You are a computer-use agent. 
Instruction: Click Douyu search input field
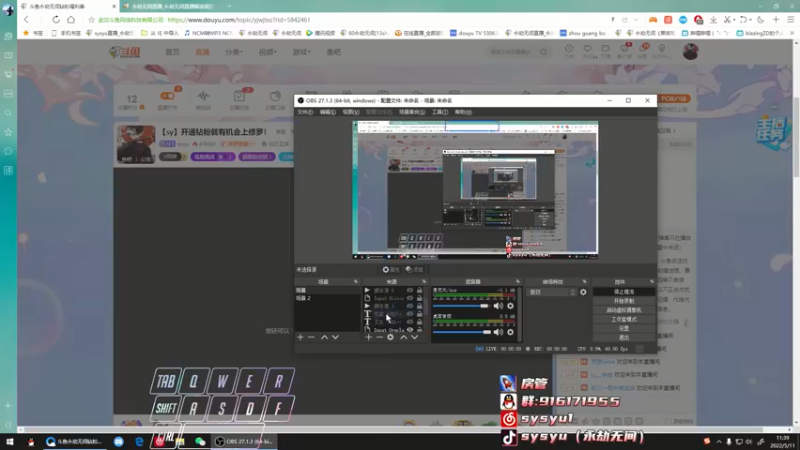(x=513, y=52)
